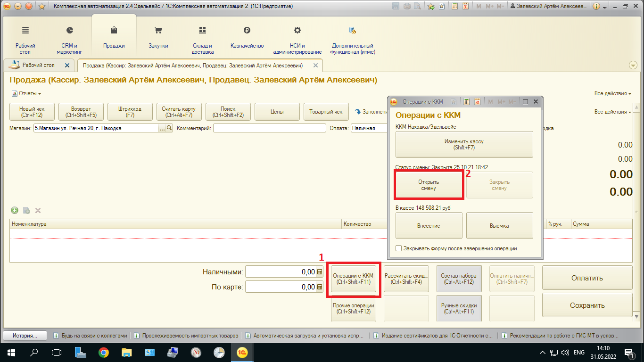Open the Оплата payment type dropdown
This screenshot has height=362, width=644.
(x=368, y=128)
